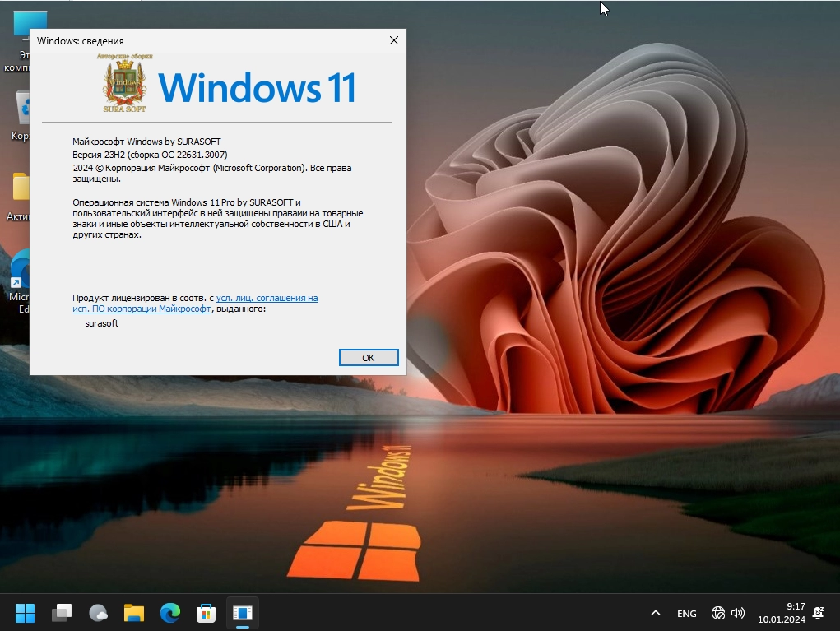Open the усл. лиц. соглашения license link
Image resolution: width=840 pixels, height=631 pixels.
[x=196, y=304]
